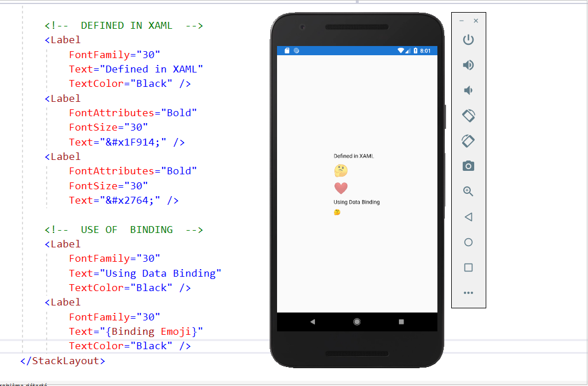Click the battery indicator in emulator status bar
Image resolution: width=588 pixels, height=386 pixels.
[415, 50]
